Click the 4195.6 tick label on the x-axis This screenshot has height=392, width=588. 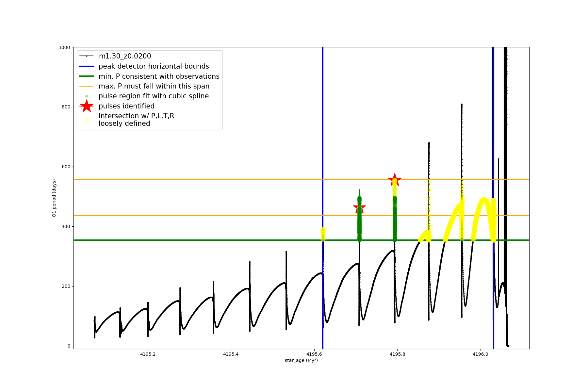click(x=314, y=354)
